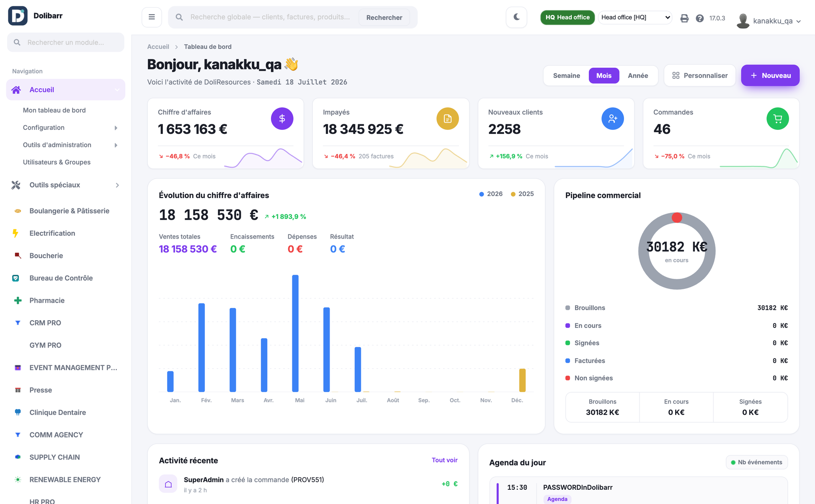Screen dimensions: 815x504
Task: Click the Boucherie cleaver icon
Action: [x=18, y=256]
